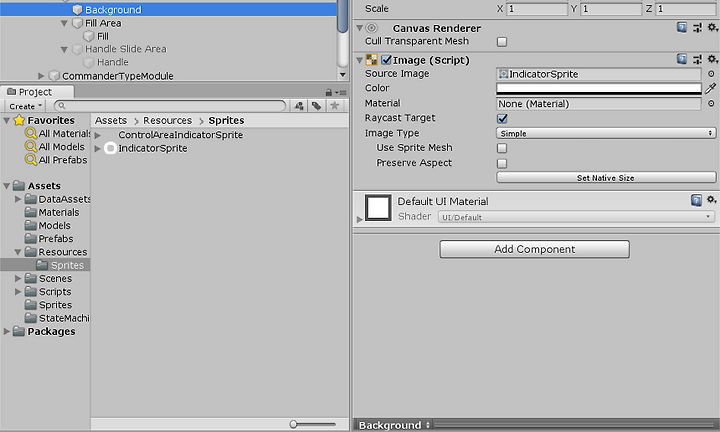Open Image component gear settings menu
720x432 pixels.
pos(712,59)
